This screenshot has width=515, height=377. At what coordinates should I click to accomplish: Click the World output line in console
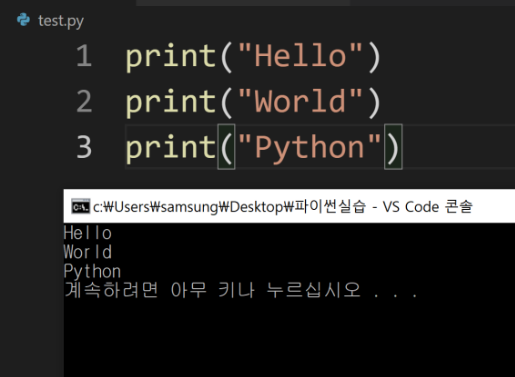(87, 252)
